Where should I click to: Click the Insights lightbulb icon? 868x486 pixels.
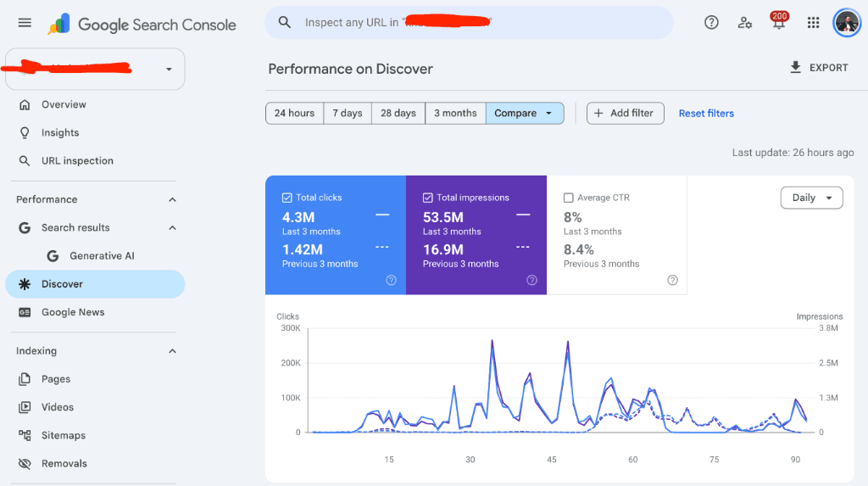pyautogui.click(x=25, y=133)
